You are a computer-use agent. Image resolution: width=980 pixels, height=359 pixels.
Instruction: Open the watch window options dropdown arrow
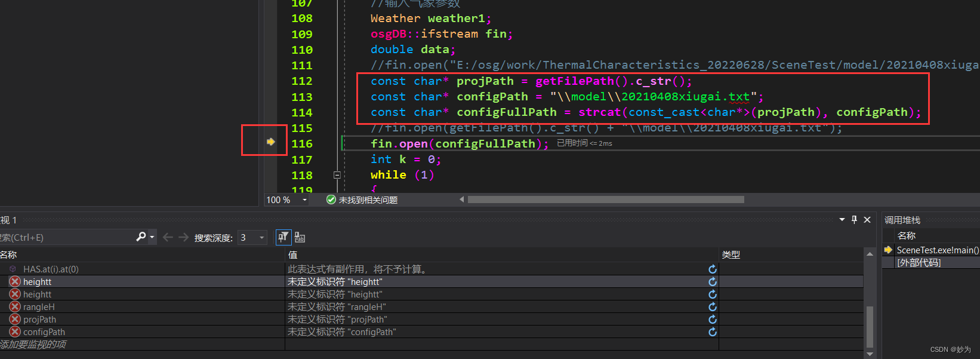[842, 220]
